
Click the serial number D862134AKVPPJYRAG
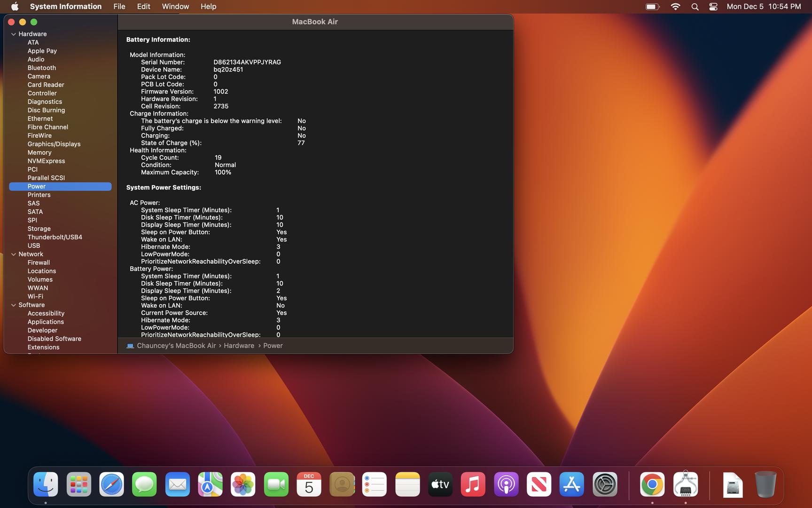[247, 62]
